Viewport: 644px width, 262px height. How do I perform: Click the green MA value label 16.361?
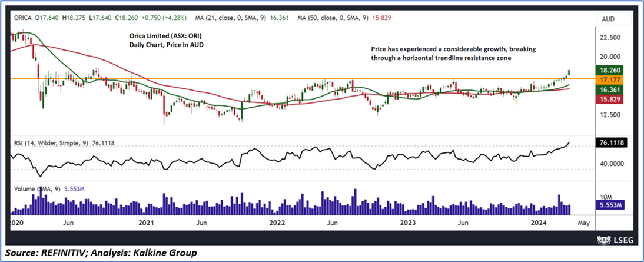pos(609,89)
